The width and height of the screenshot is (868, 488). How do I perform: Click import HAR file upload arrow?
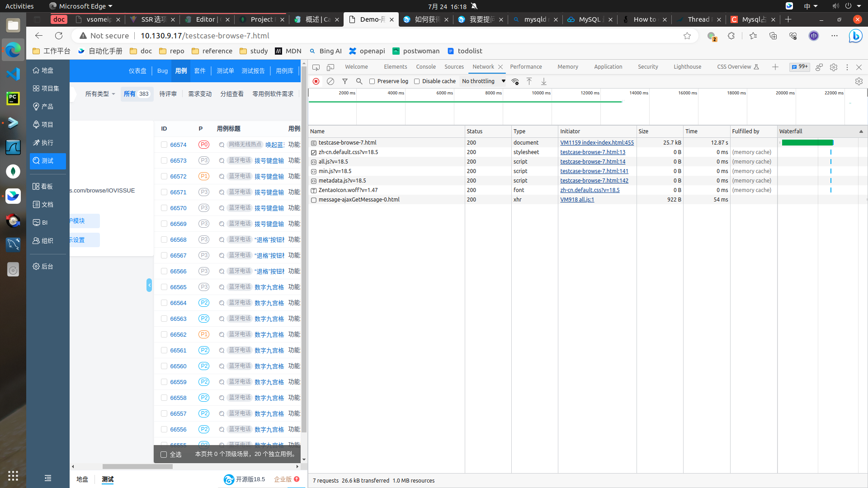(529, 81)
